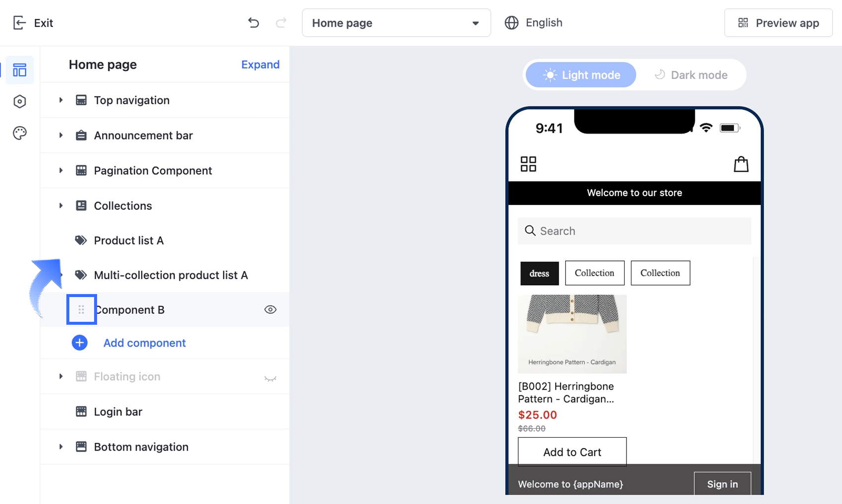The height and width of the screenshot is (504, 842).
Task: Select the black dress collection chip
Action: (539, 273)
